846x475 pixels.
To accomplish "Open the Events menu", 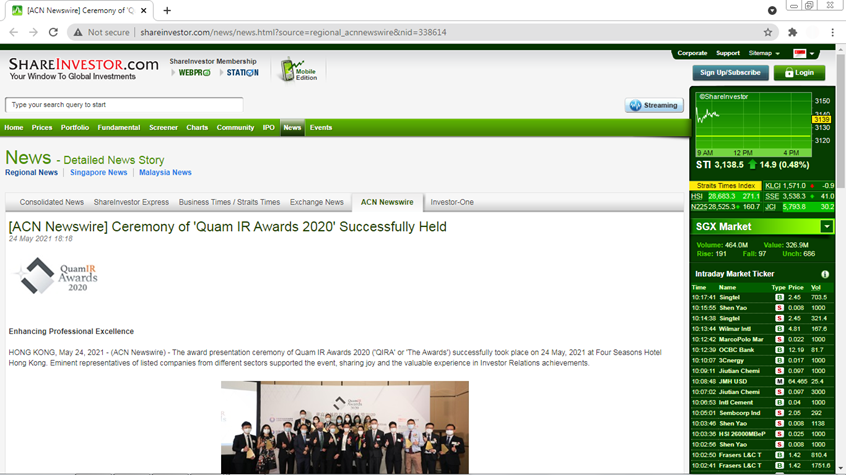I will click(320, 127).
